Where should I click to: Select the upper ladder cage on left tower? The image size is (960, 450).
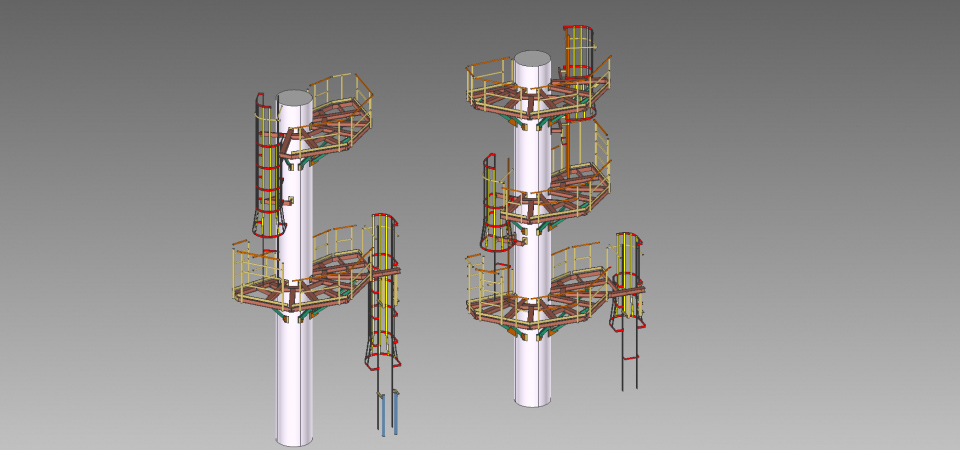267,170
